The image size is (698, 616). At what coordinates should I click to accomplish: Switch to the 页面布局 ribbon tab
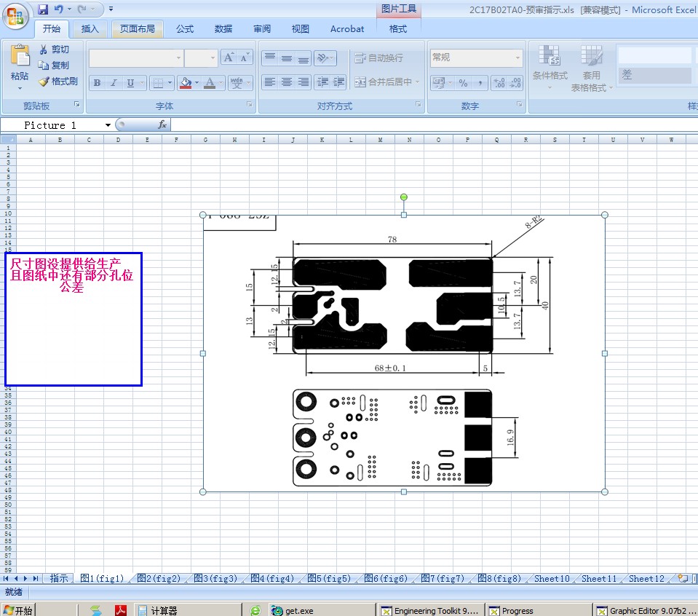(x=138, y=29)
